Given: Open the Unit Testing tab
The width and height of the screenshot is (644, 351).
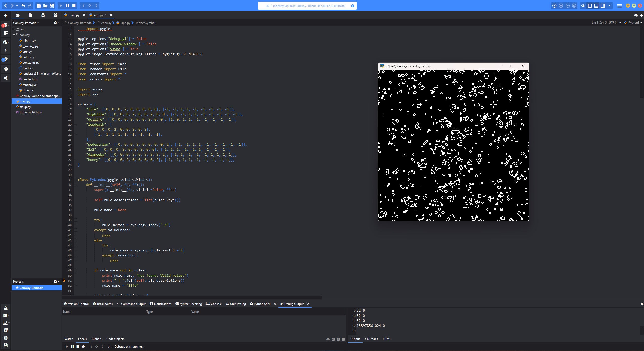Looking at the screenshot, I should (x=236, y=304).
